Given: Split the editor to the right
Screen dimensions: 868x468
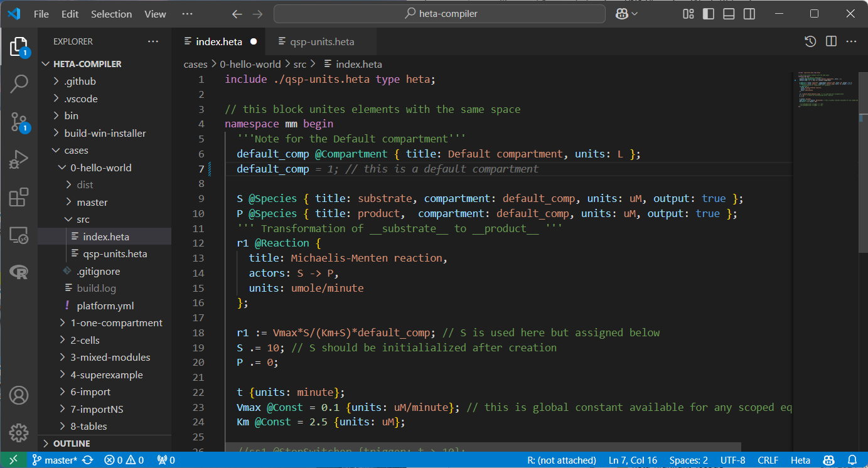Looking at the screenshot, I should pyautogui.click(x=831, y=41).
